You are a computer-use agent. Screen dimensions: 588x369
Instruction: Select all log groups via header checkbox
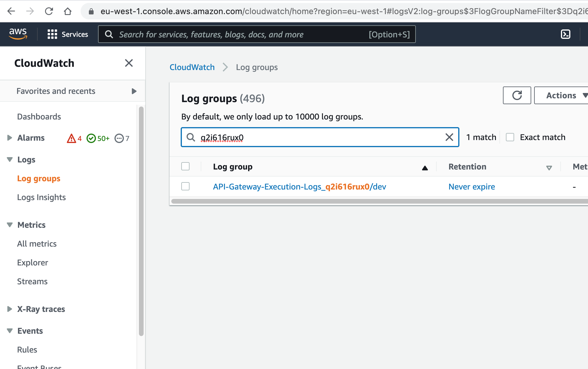pyautogui.click(x=185, y=167)
